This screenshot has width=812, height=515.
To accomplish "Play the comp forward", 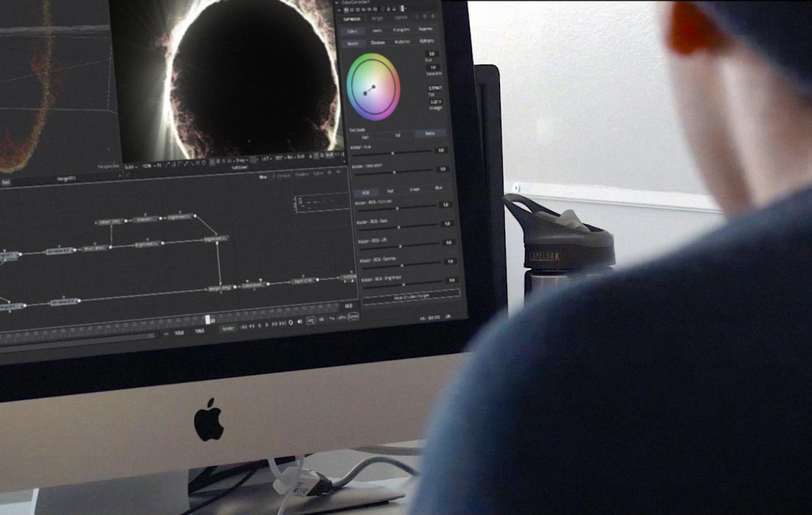I will tap(267, 325).
